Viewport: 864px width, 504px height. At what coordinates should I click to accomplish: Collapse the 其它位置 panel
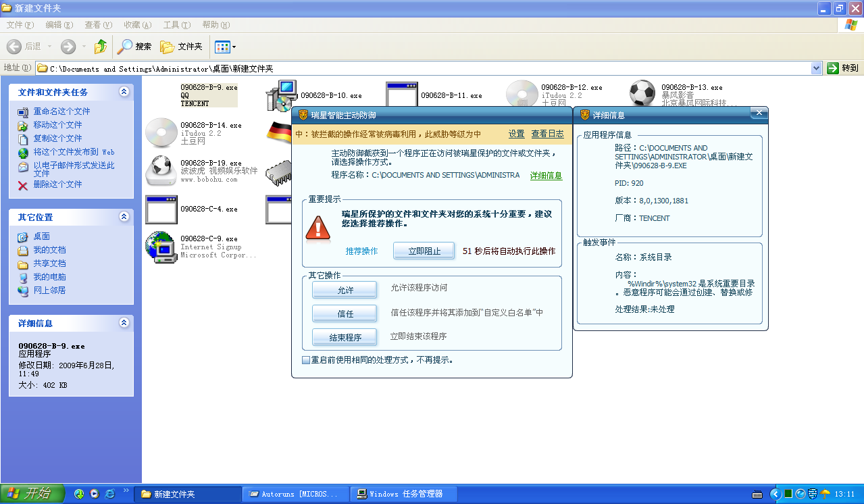[x=124, y=217]
